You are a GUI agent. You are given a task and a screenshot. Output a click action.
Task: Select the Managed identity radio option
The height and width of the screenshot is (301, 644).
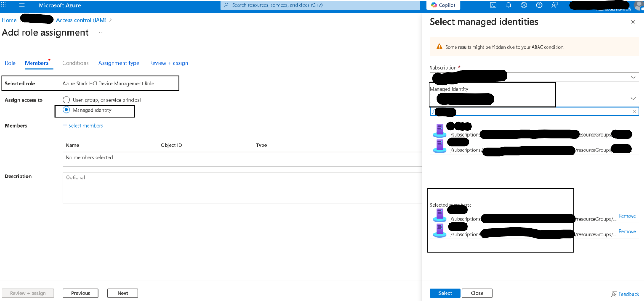click(67, 110)
